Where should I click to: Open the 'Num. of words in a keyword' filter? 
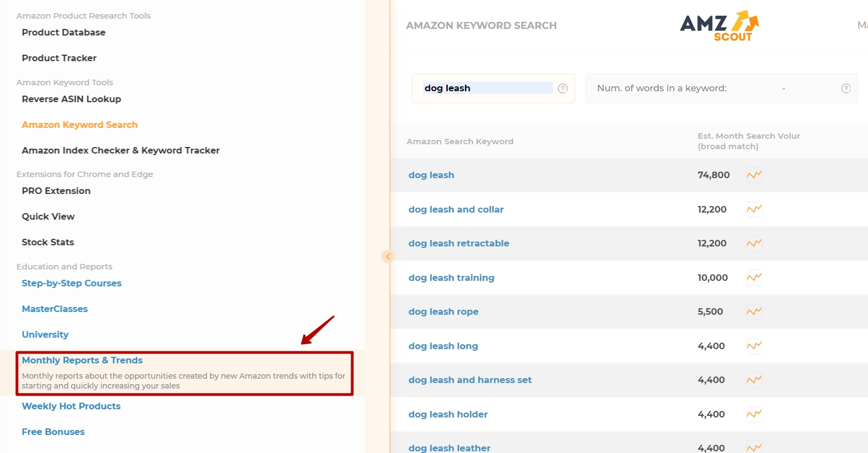[721, 89]
